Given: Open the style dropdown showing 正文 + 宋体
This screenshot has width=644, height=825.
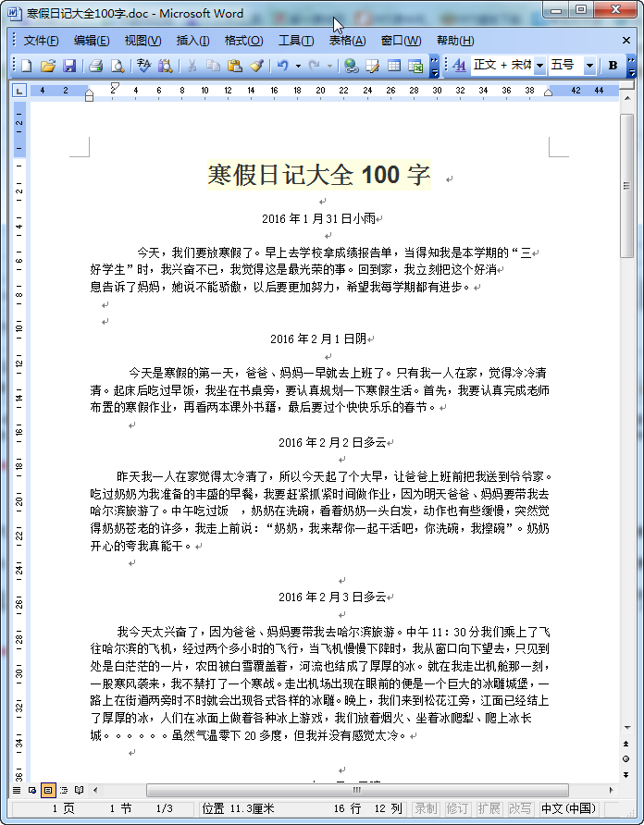Looking at the screenshot, I should pyautogui.click(x=539, y=66).
